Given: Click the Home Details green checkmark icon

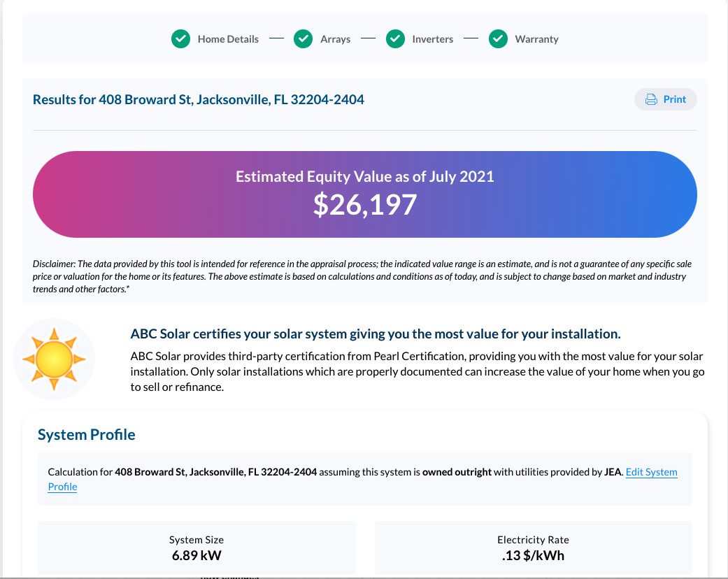Looking at the screenshot, I should click(x=180, y=39).
